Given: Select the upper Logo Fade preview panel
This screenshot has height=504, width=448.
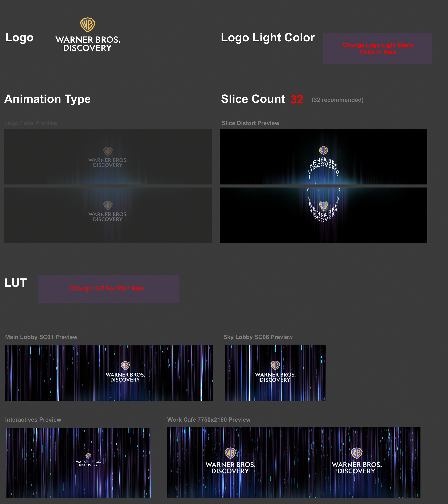Looking at the screenshot, I should (108, 157).
